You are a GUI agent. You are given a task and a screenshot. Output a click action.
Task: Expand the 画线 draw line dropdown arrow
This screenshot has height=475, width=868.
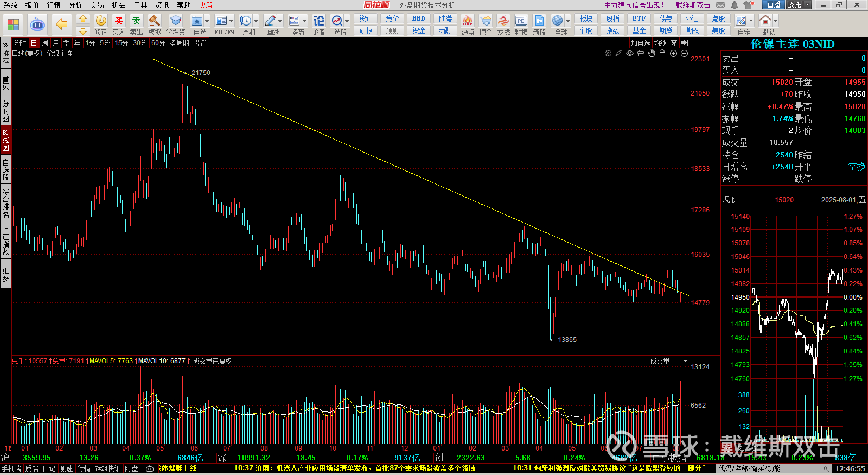(x=280, y=21)
